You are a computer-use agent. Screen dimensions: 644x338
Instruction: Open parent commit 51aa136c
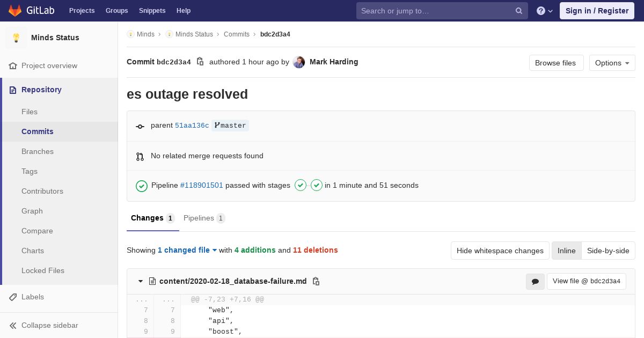tap(192, 126)
